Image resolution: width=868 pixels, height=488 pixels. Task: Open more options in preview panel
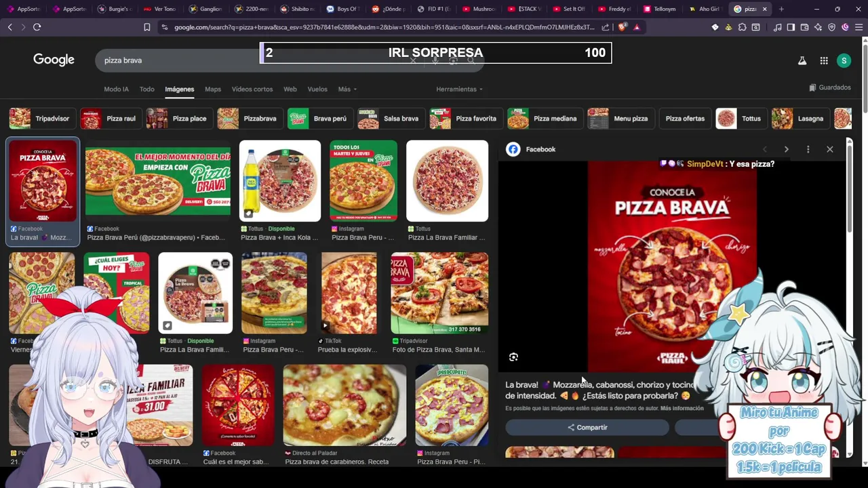point(808,149)
